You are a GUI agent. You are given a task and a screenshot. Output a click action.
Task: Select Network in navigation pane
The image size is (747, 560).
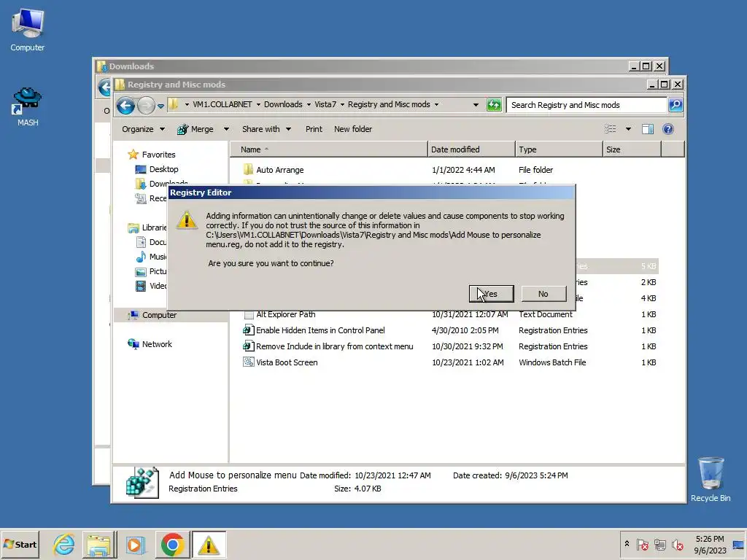[157, 344]
